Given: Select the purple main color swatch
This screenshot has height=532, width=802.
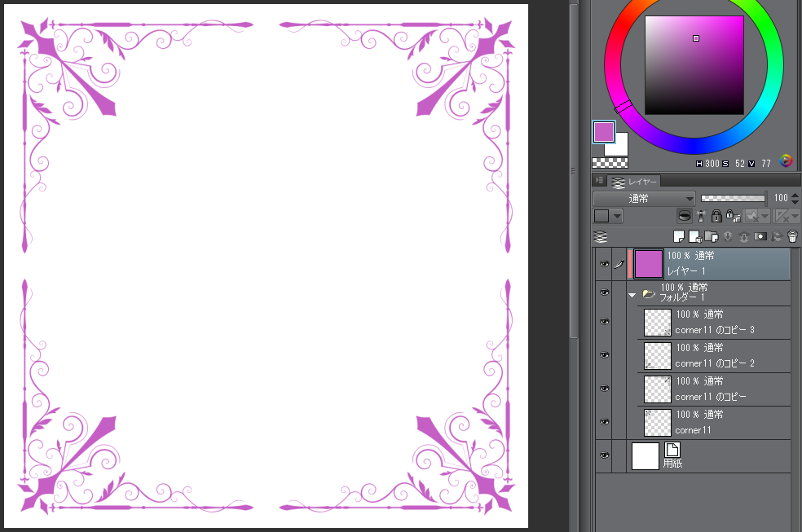Looking at the screenshot, I should [x=604, y=132].
